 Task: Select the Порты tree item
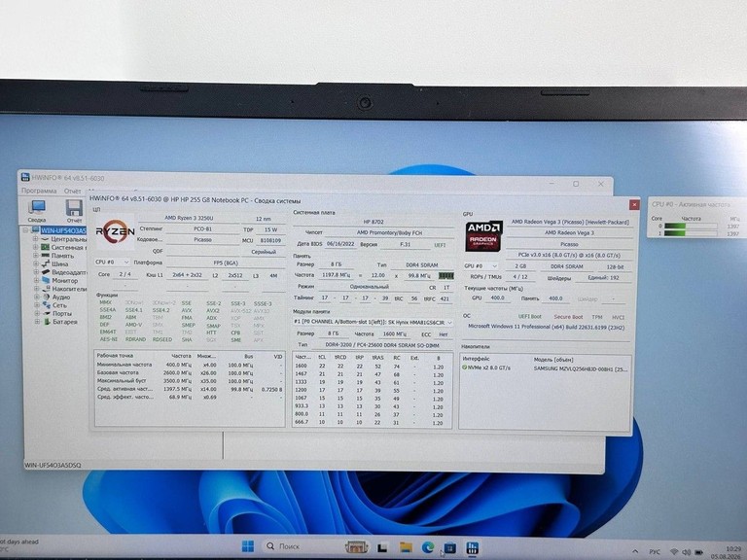tap(62, 313)
